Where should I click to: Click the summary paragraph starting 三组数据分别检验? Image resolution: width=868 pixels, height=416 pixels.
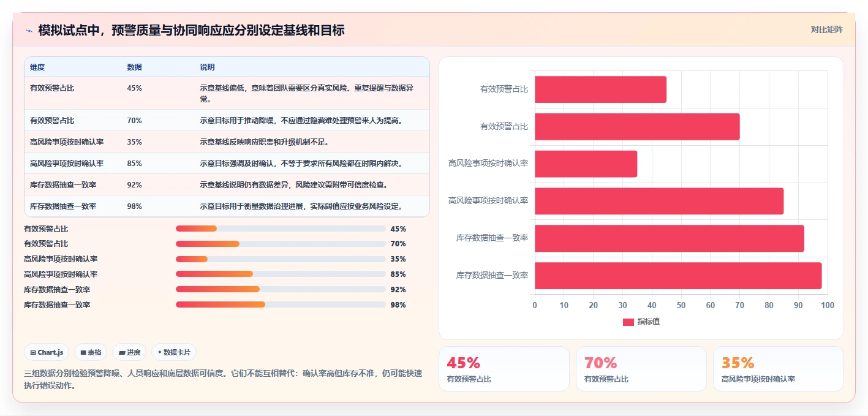(x=223, y=379)
